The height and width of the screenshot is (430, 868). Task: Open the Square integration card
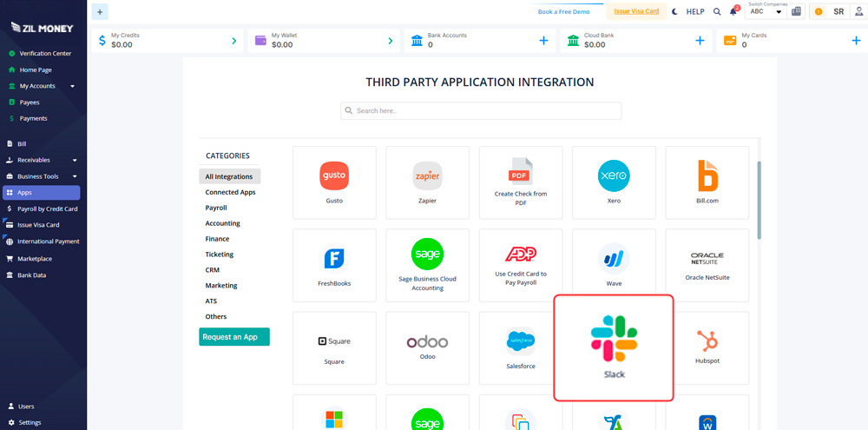334,348
